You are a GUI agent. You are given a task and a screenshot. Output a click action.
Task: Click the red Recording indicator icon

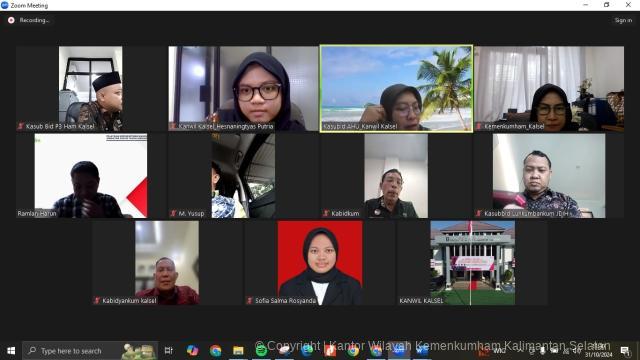tap(11, 20)
